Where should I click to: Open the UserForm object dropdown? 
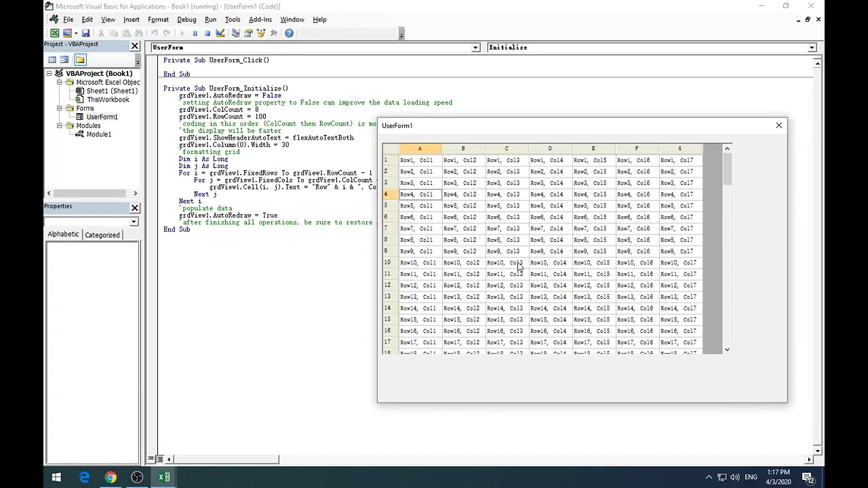click(475, 47)
